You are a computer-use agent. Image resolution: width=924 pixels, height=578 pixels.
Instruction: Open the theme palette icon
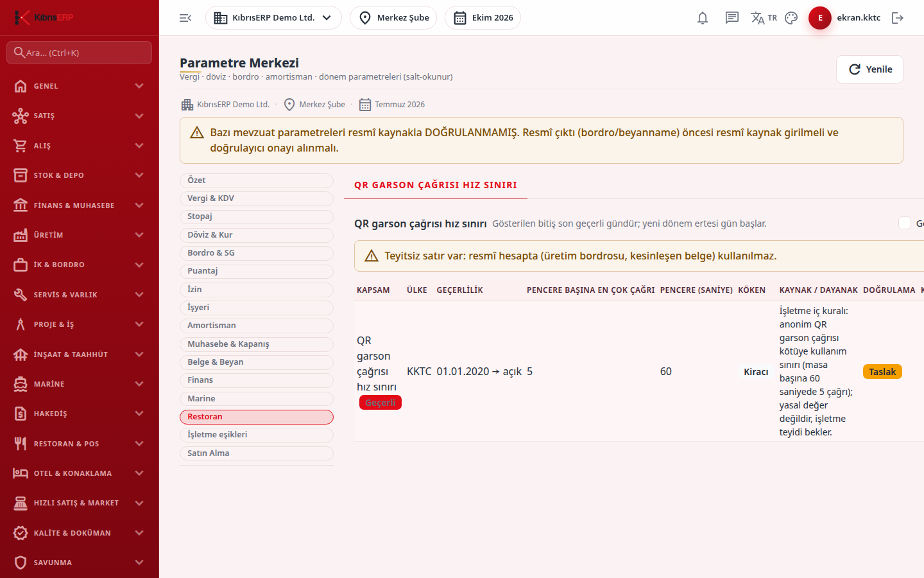[791, 18]
